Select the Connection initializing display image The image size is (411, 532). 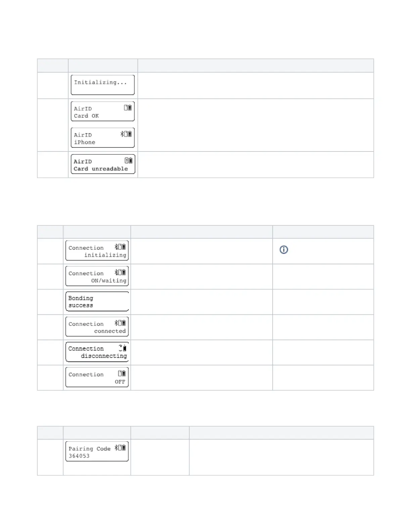(x=97, y=251)
